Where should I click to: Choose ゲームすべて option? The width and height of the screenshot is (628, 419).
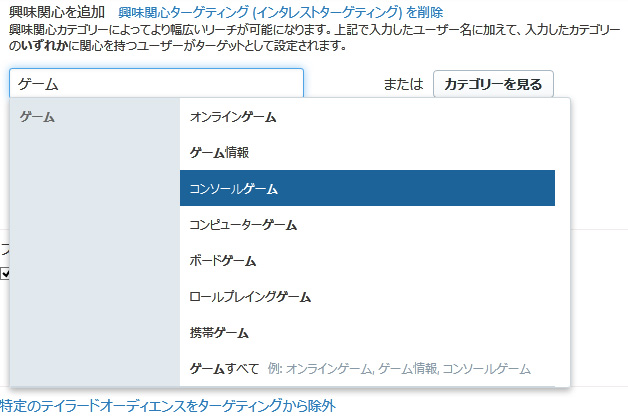pos(367,368)
